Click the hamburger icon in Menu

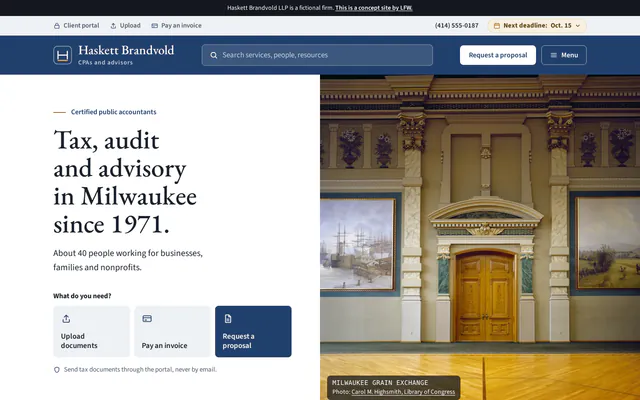point(553,55)
